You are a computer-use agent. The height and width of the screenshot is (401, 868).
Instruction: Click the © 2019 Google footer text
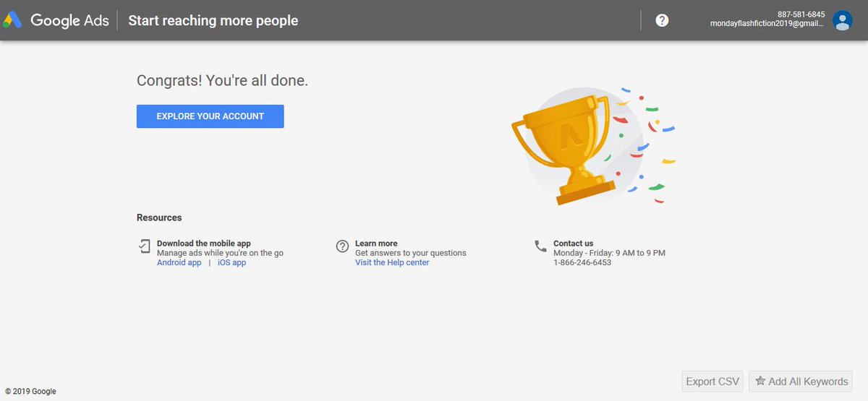coord(30,392)
